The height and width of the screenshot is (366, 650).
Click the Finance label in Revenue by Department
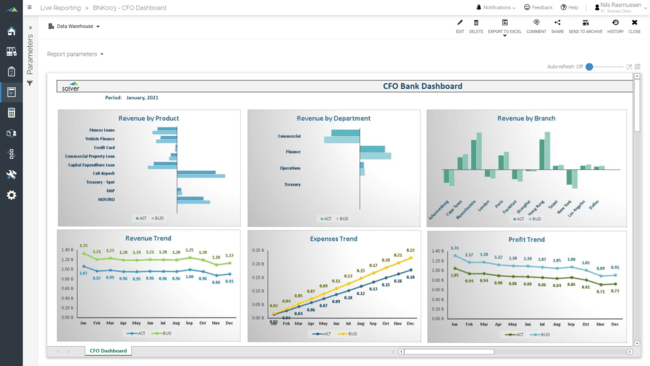point(293,152)
